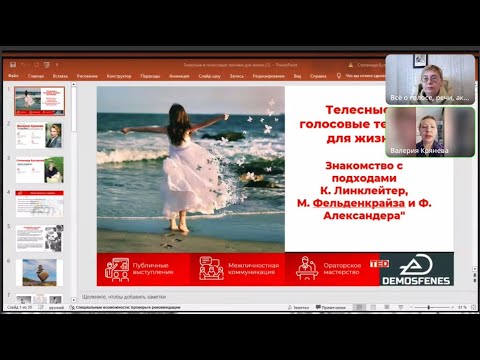The image size is (480, 360).
Task: Switch to Slide Sorter view icon
Action: 373,307
